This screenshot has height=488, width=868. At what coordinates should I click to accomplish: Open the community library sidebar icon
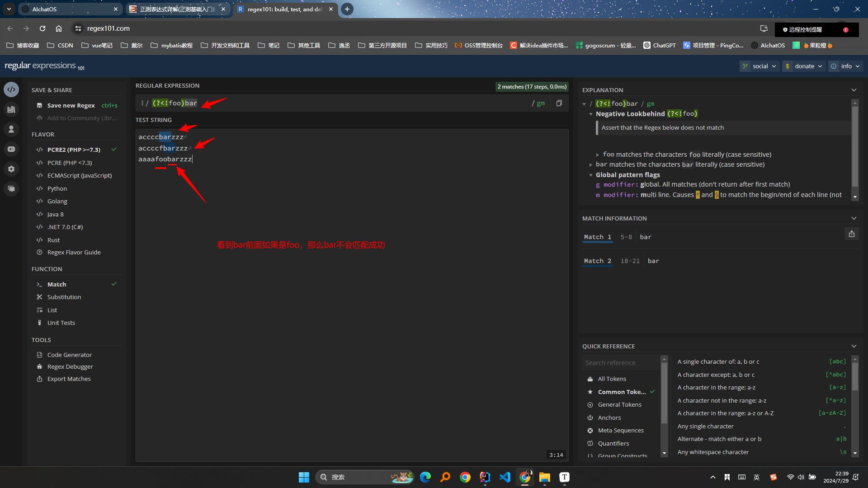point(11,109)
